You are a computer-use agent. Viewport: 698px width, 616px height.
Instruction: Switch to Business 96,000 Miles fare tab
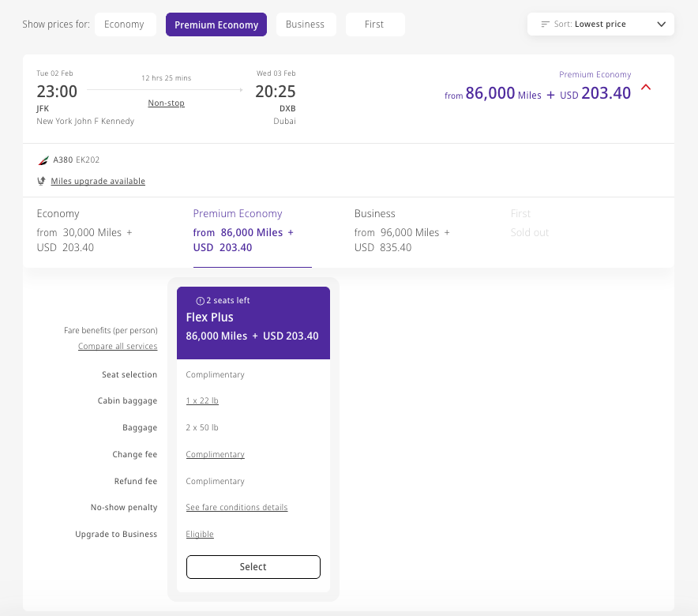pos(402,231)
